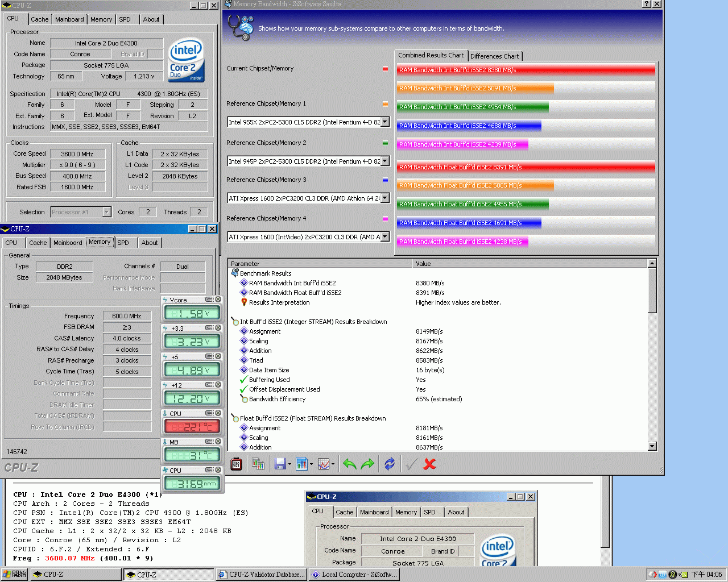Screen dimensions: 728x582
Task: Click the system tray clock showing 04:06
Action: (x=706, y=575)
